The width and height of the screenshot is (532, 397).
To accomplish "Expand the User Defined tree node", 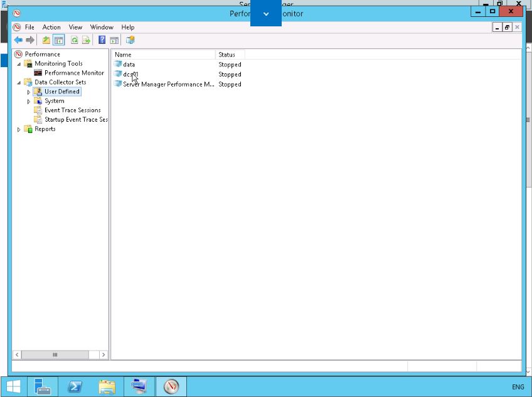I will pos(28,92).
